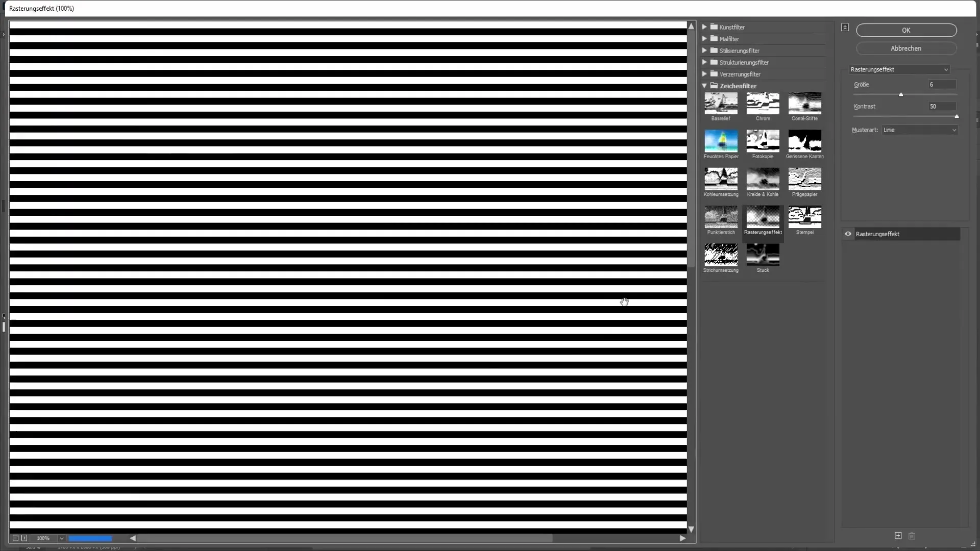This screenshot has width=980, height=551.
Task: Click the preview scroll-right arrow
Action: pos(682,538)
